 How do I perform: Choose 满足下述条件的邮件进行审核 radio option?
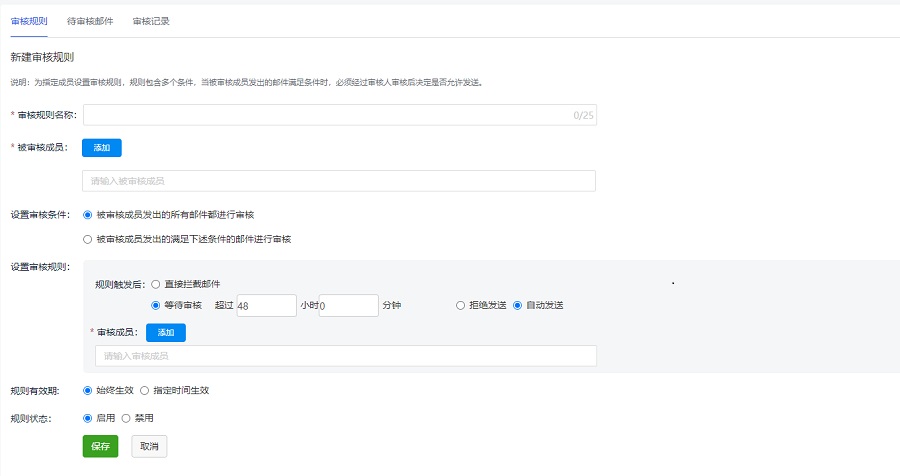(x=88, y=239)
